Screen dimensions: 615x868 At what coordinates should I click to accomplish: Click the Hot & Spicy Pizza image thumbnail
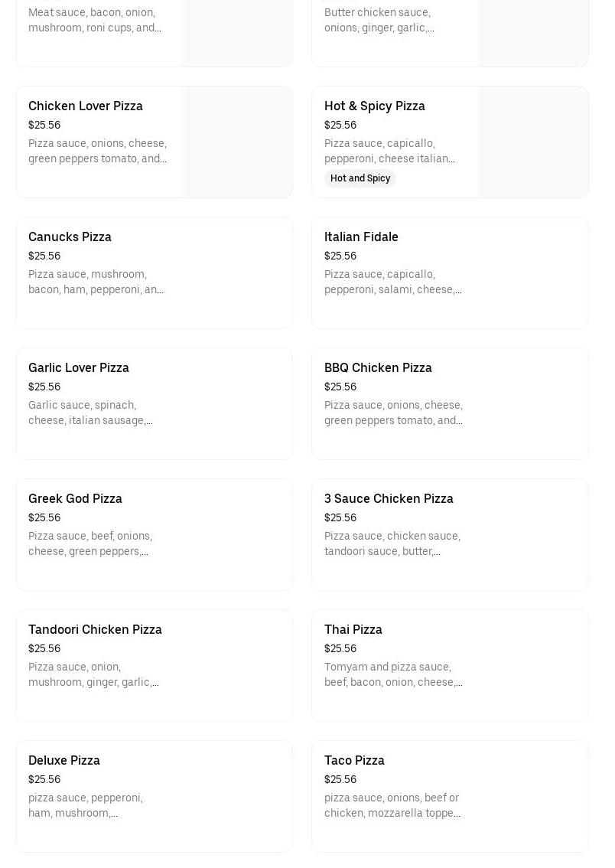[x=532, y=142]
